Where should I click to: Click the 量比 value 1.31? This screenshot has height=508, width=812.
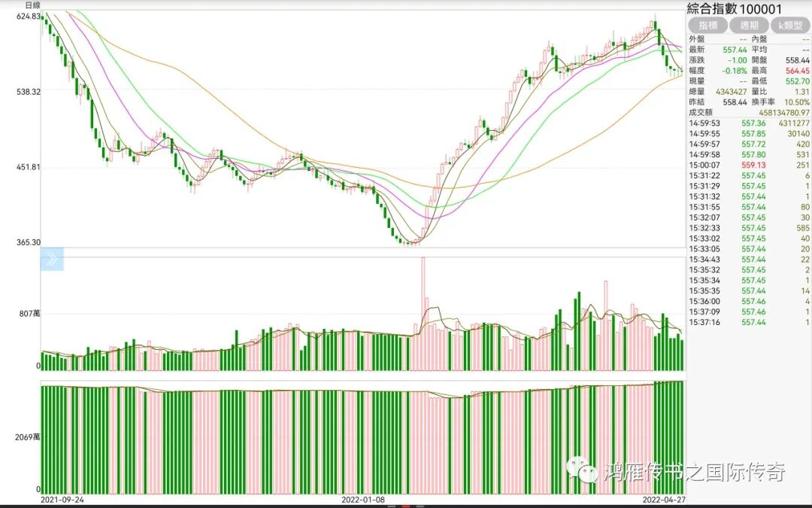802,91
